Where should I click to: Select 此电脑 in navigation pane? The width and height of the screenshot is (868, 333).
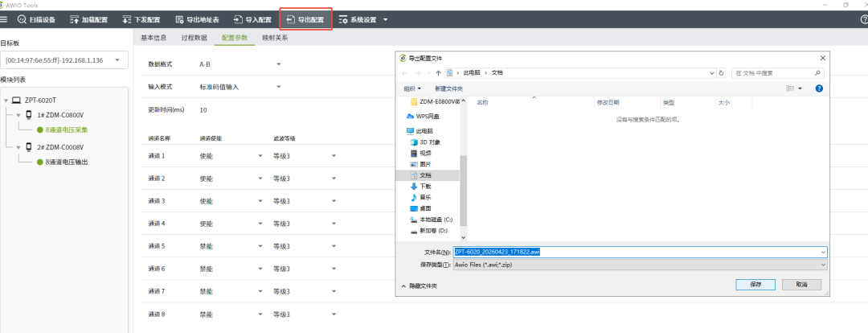pyautogui.click(x=420, y=131)
